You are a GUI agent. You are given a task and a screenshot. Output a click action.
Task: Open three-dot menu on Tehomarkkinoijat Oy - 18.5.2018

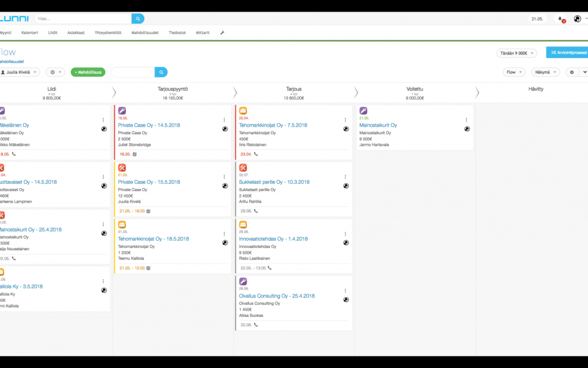(224, 234)
